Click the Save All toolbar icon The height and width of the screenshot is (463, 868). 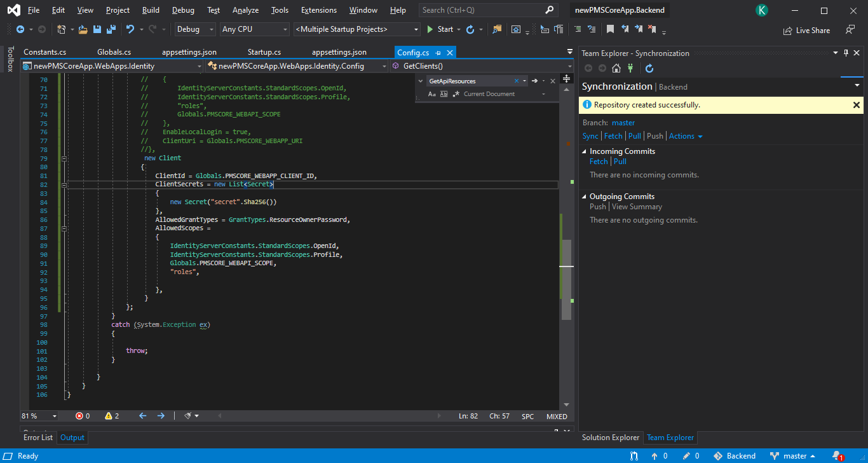coord(111,29)
